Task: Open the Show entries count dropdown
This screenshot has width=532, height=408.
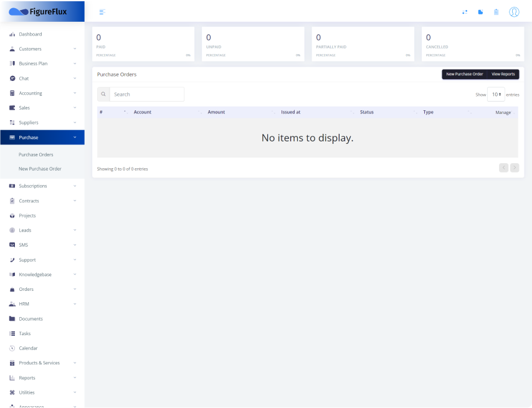Action: click(x=496, y=95)
